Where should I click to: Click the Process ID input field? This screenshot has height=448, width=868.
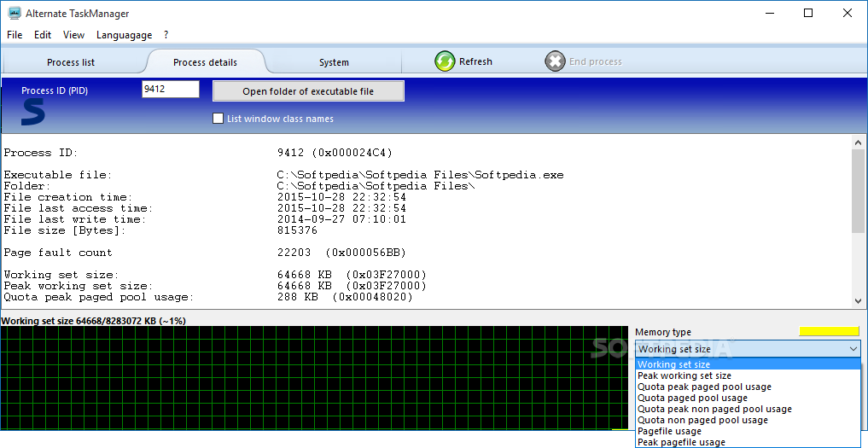(171, 89)
